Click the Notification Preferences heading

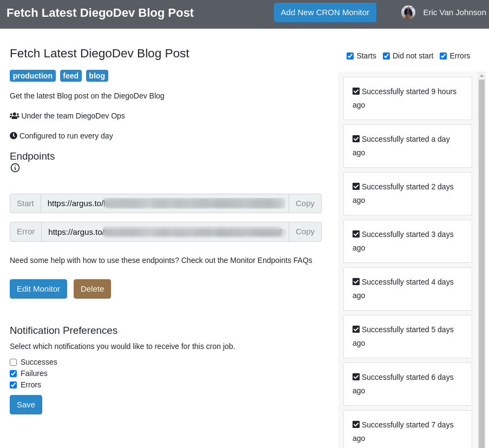click(63, 330)
